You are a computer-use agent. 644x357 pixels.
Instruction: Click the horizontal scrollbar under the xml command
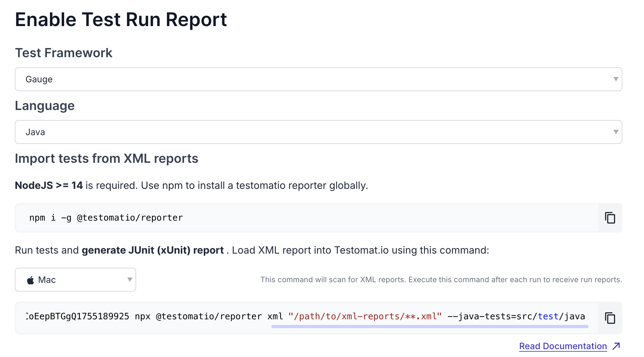(430, 327)
